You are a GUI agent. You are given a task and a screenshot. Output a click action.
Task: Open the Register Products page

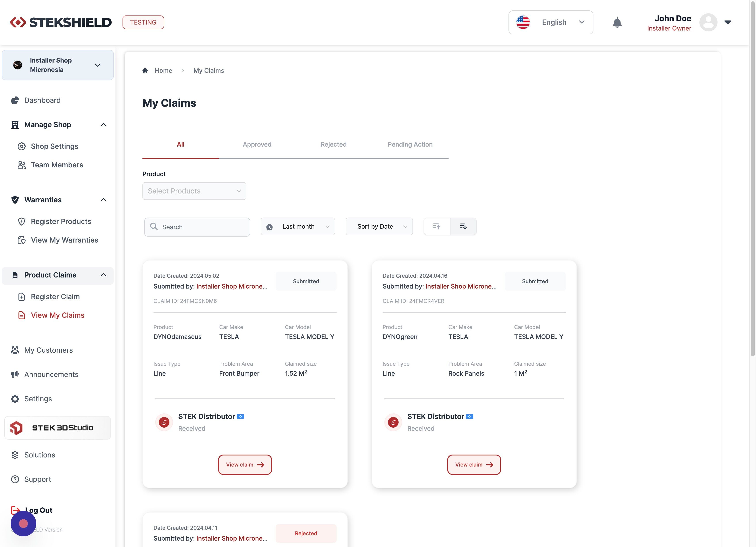pos(61,222)
